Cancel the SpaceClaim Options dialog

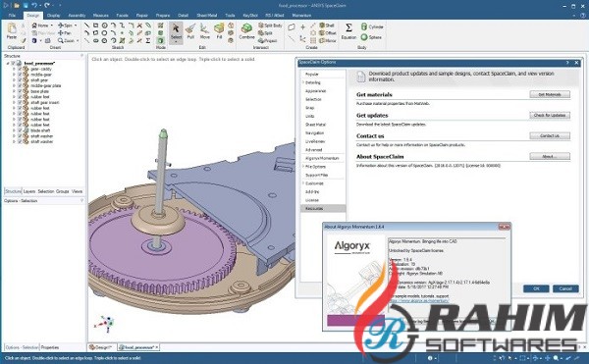(x=565, y=288)
